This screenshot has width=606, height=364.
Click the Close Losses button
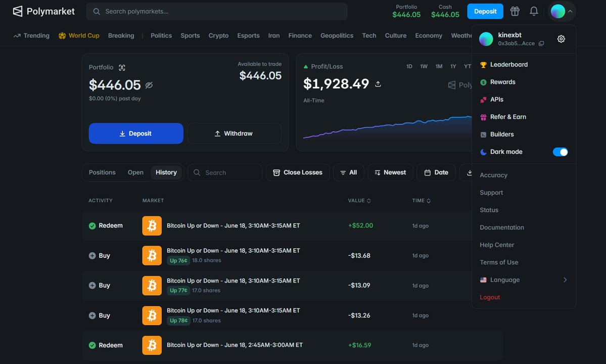298,172
